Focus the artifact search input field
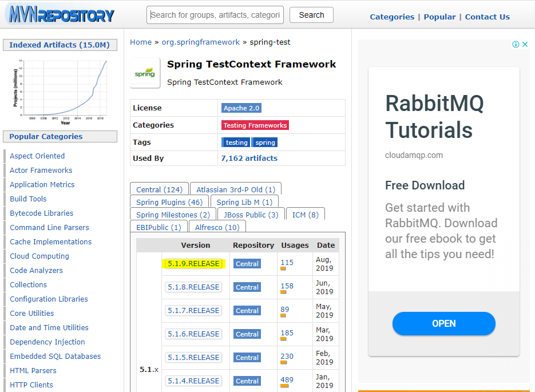This screenshot has height=392, width=535. (215, 15)
